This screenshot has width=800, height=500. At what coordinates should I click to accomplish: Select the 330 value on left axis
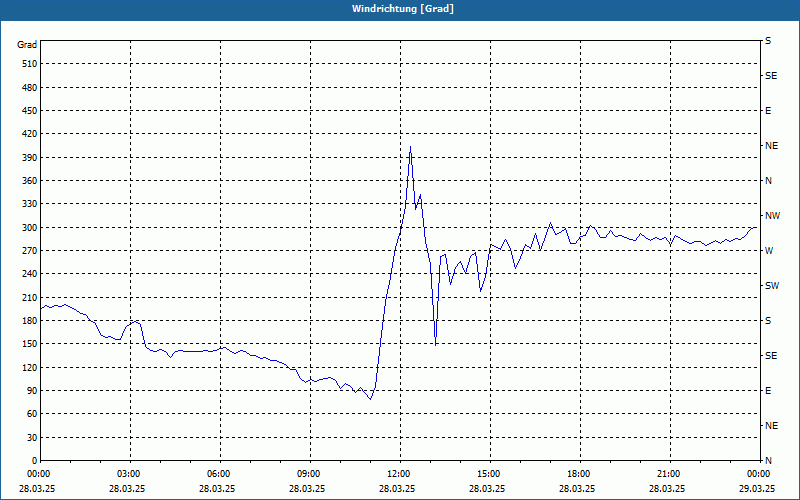pyautogui.click(x=30, y=204)
